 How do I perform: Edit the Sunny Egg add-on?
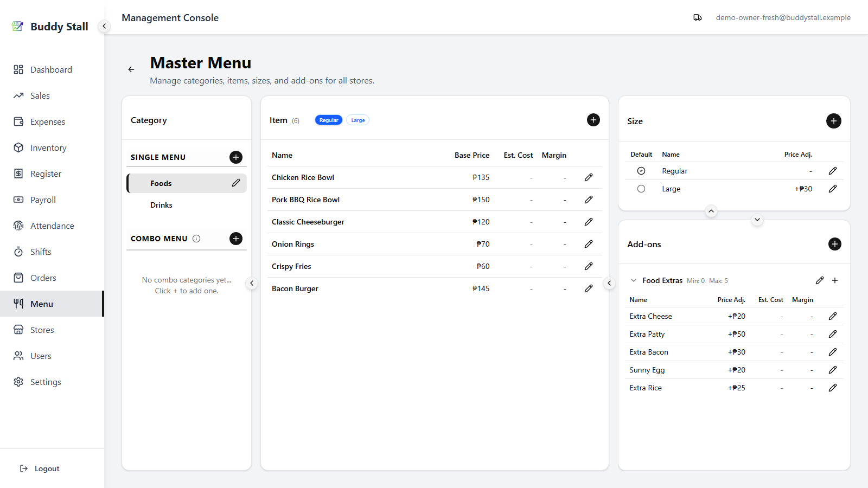833,370
